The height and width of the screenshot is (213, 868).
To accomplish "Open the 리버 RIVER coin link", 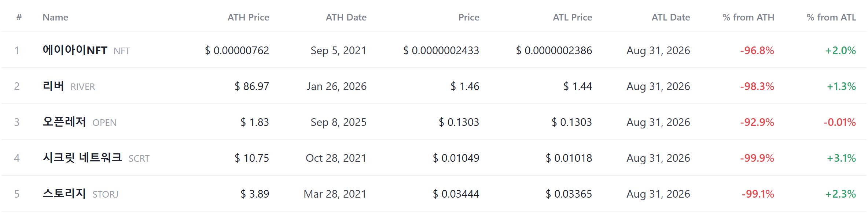I will coord(69,86).
